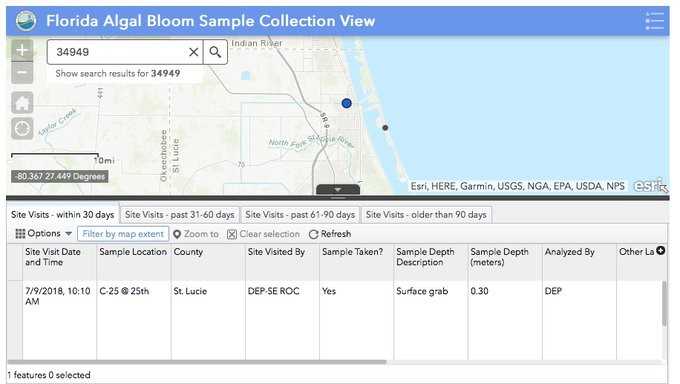The height and width of the screenshot is (384, 680).
Task: Select the small dark sample point
Action: coord(385,128)
